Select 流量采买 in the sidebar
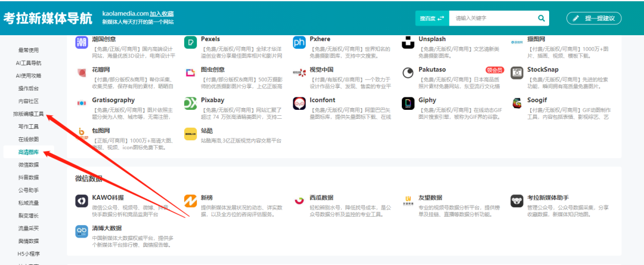 [29, 229]
